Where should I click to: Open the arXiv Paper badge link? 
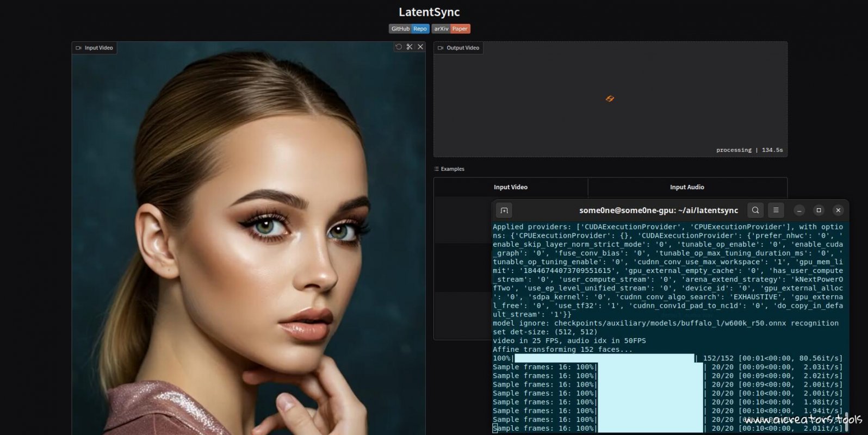click(451, 29)
